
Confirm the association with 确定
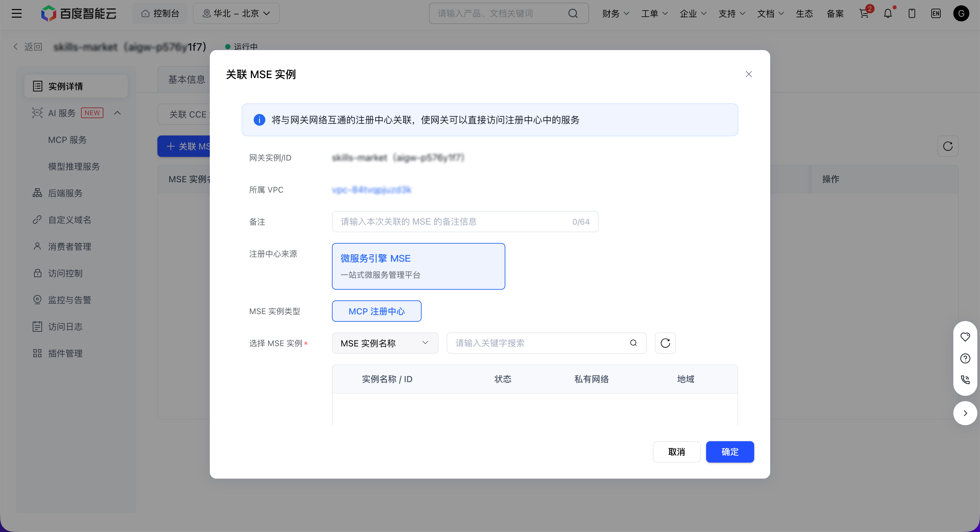tap(730, 452)
